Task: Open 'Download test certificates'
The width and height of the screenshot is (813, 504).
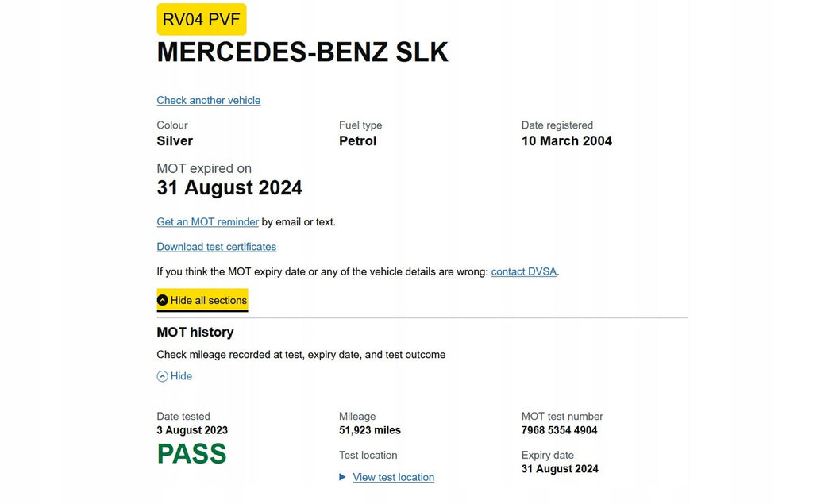Action: pos(216,247)
